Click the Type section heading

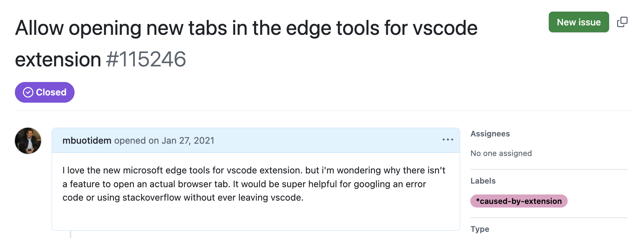480,229
